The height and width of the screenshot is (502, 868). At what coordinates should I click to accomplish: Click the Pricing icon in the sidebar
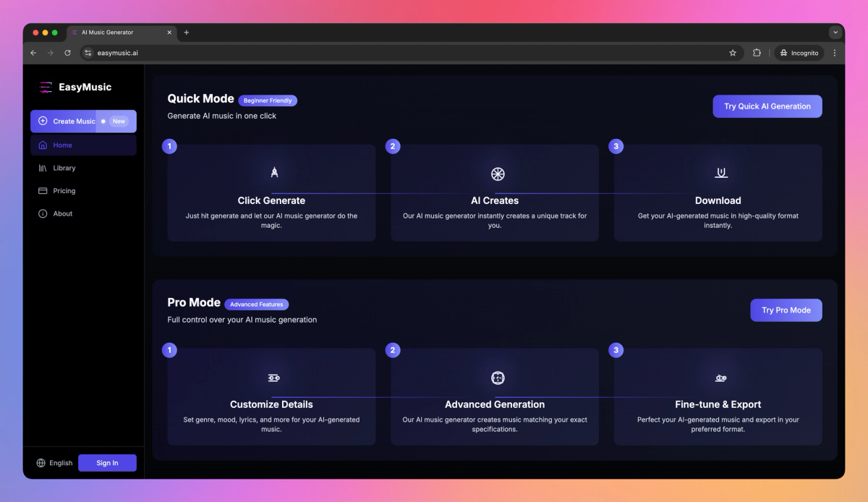pyautogui.click(x=44, y=190)
